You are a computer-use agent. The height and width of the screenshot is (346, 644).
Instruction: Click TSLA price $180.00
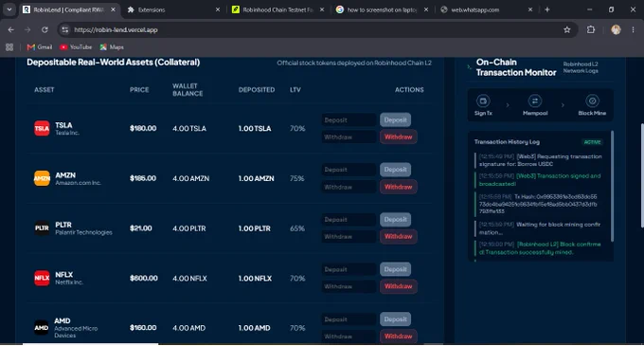pyautogui.click(x=143, y=128)
